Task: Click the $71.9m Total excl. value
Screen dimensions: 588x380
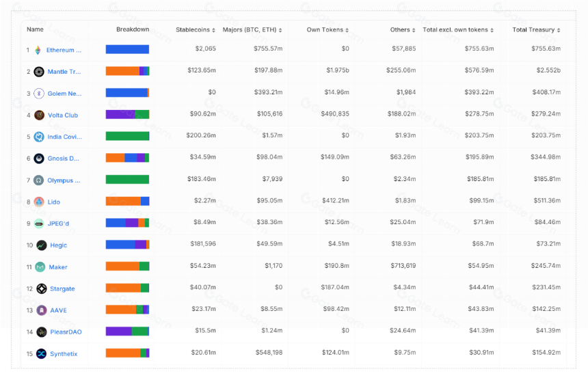Action: (483, 222)
